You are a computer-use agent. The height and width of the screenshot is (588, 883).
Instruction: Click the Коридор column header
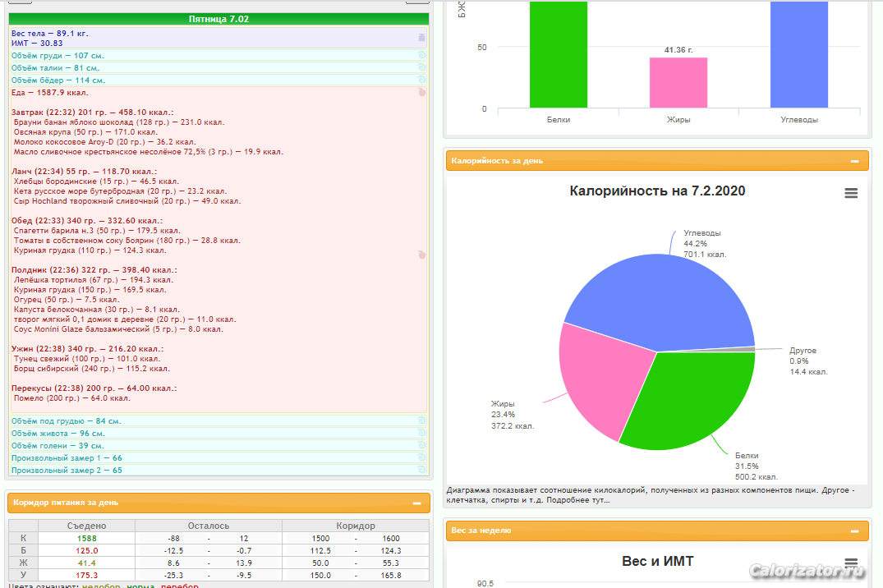(356, 526)
